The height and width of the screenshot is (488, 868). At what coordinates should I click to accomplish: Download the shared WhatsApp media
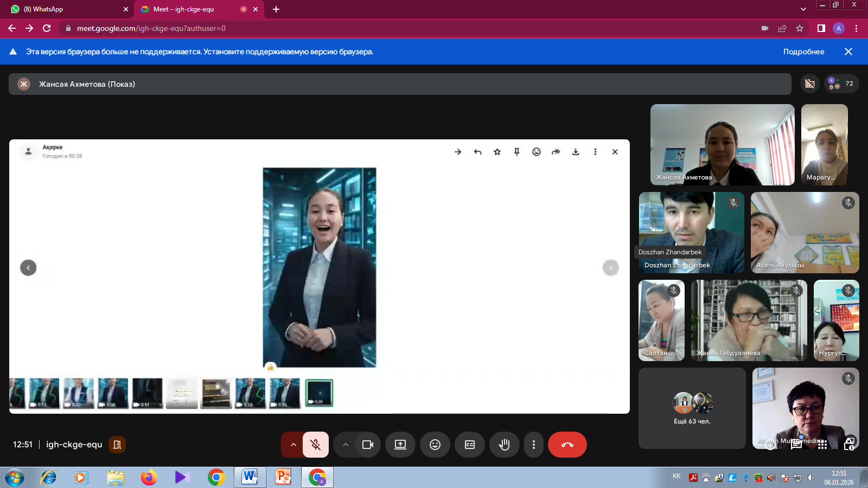tap(576, 152)
